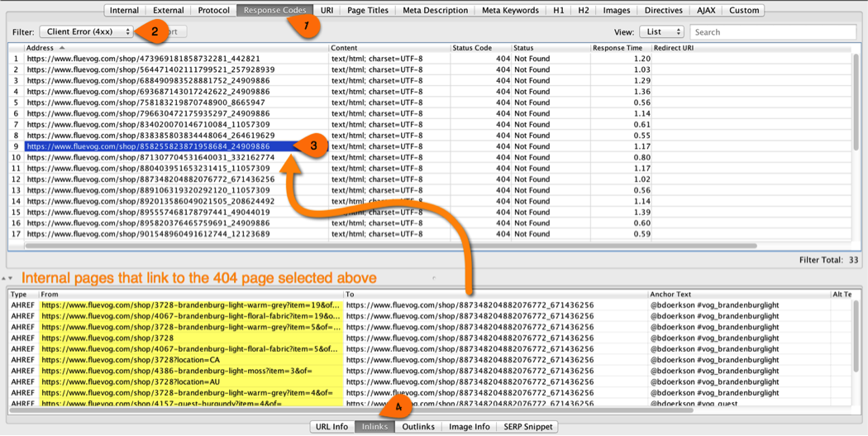Select the Meta Description tab
The width and height of the screenshot is (868, 436).
click(x=435, y=11)
